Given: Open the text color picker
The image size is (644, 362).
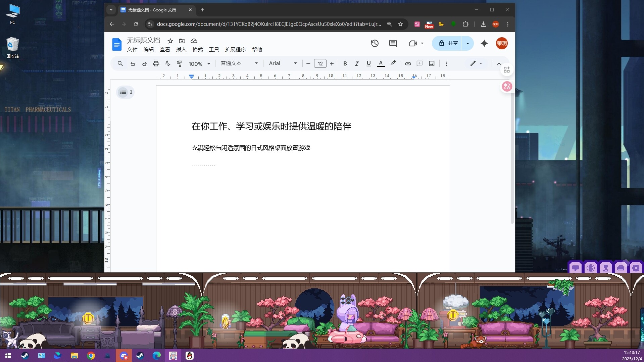Looking at the screenshot, I should pyautogui.click(x=380, y=63).
